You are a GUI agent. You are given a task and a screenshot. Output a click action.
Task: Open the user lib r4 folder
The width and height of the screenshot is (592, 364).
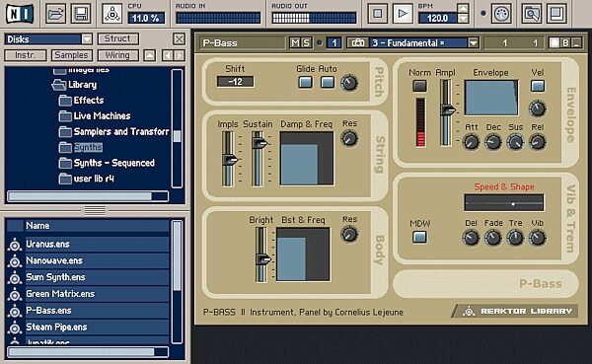click(87, 179)
